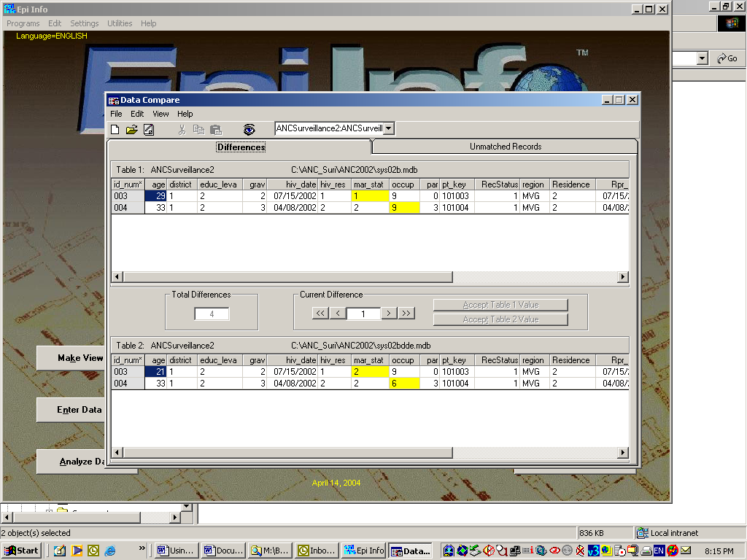The width and height of the screenshot is (747, 560).
Task: Go to previous difference with < button
Action: [x=338, y=314]
